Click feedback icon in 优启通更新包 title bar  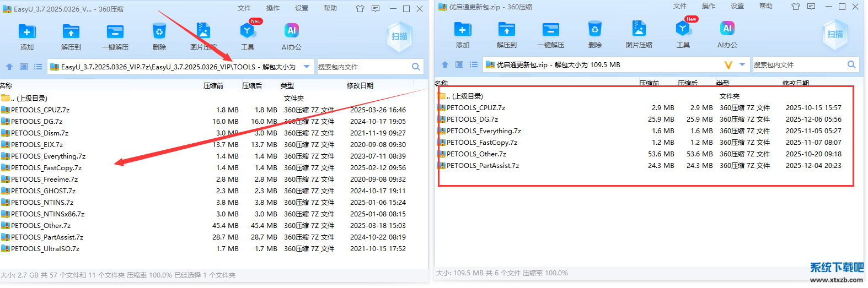[x=811, y=7]
